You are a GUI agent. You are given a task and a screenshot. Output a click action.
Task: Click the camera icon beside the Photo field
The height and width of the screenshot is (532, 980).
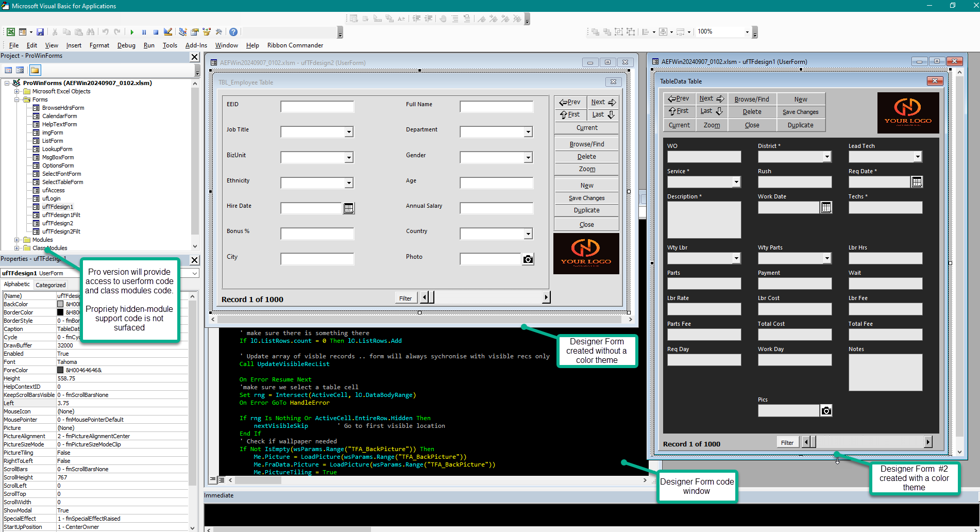[x=528, y=259]
